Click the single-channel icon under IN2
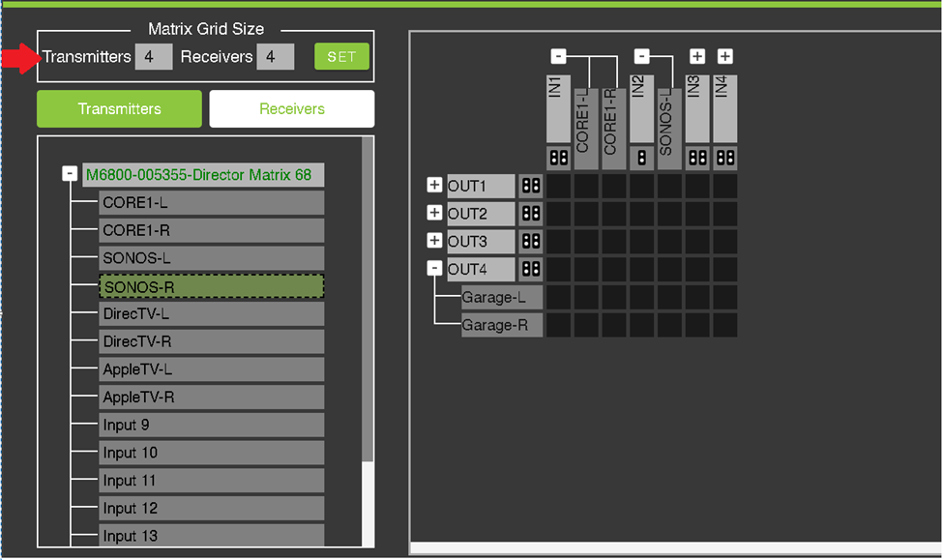Screen dimensions: 943x560 (x=641, y=158)
